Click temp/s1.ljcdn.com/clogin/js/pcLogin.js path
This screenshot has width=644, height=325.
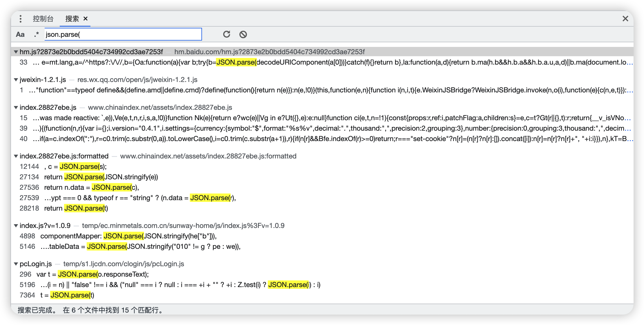click(x=124, y=264)
